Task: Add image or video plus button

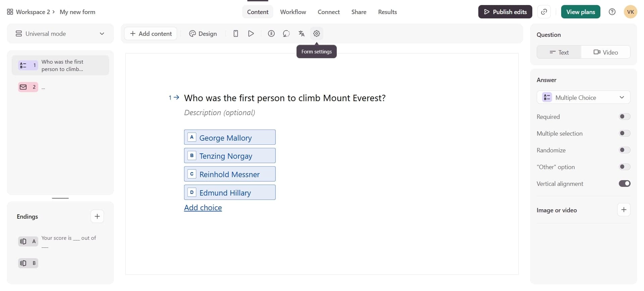Action: [x=624, y=210]
